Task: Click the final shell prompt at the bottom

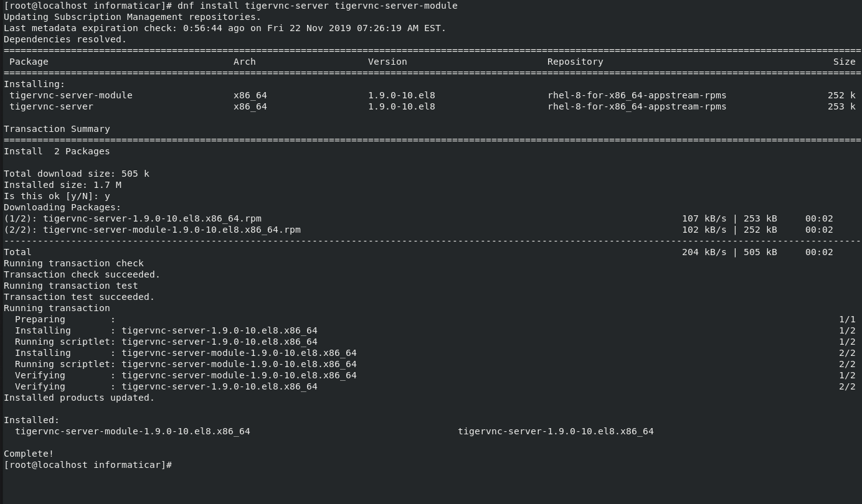Action: pos(88,465)
